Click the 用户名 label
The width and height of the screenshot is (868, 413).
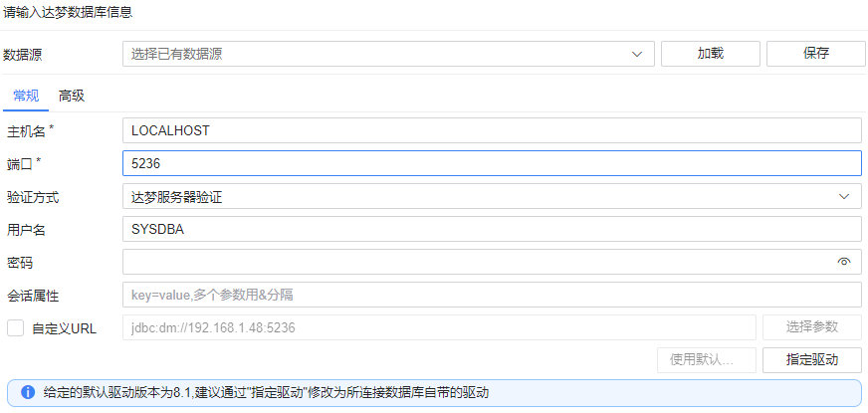26,230
